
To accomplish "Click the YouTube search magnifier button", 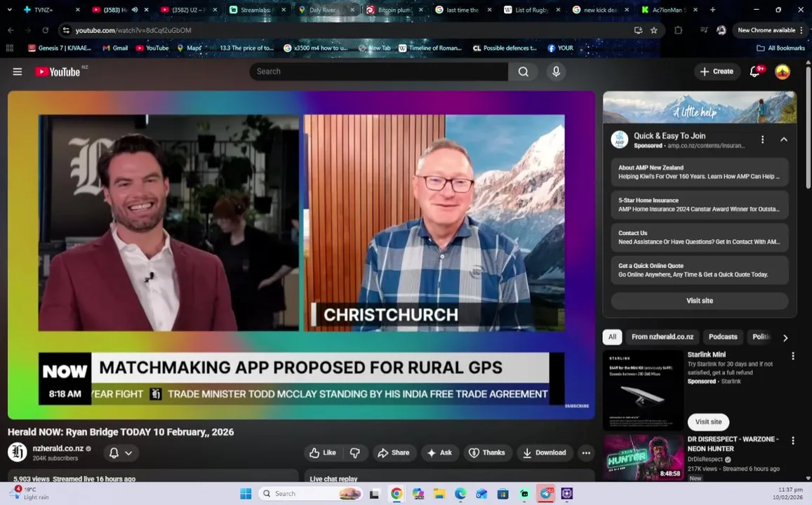I will coord(523,72).
